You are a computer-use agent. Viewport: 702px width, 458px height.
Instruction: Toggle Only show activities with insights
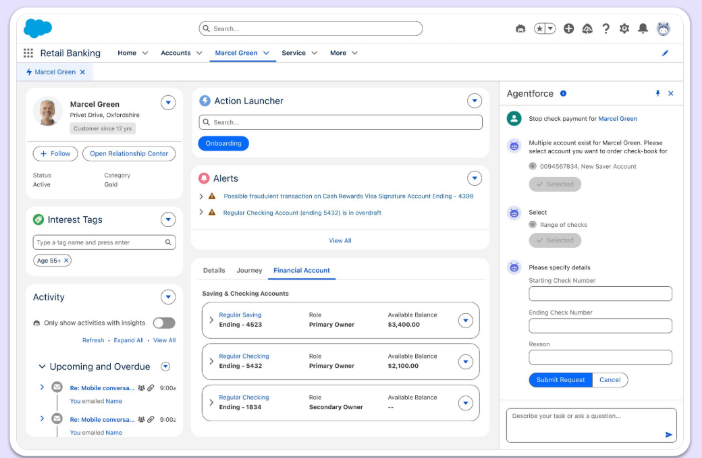click(164, 323)
